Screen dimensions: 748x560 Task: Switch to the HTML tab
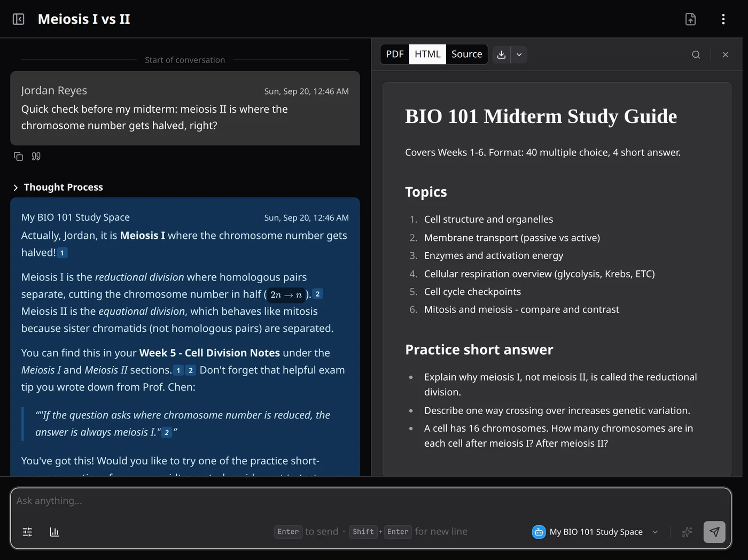click(x=427, y=54)
